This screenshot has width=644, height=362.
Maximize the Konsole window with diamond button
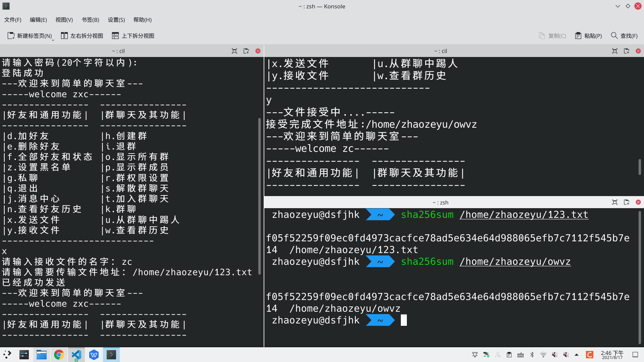coord(628,6)
